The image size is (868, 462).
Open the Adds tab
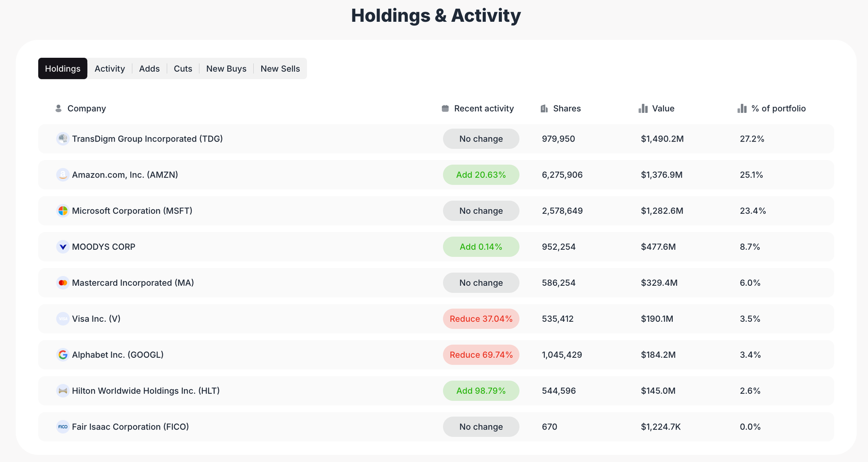coord(149,69)
